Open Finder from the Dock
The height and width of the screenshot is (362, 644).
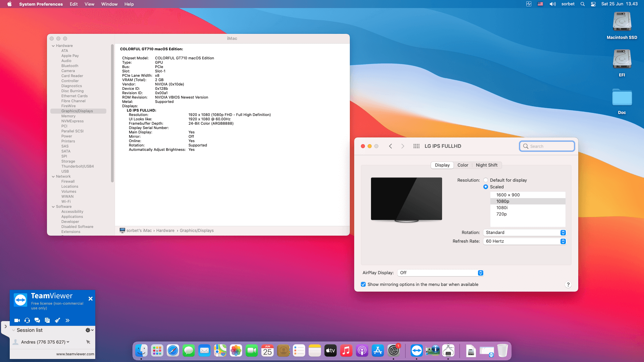[x=141, y=351]
